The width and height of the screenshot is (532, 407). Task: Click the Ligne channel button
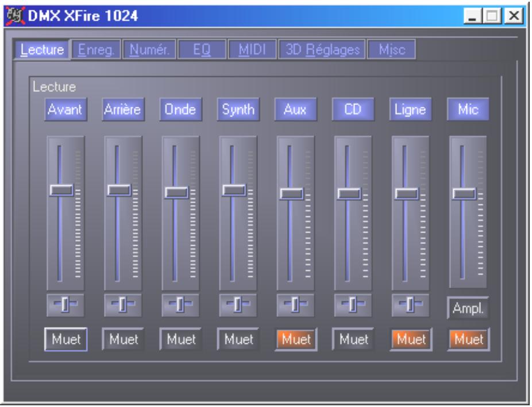coord(410,110)
